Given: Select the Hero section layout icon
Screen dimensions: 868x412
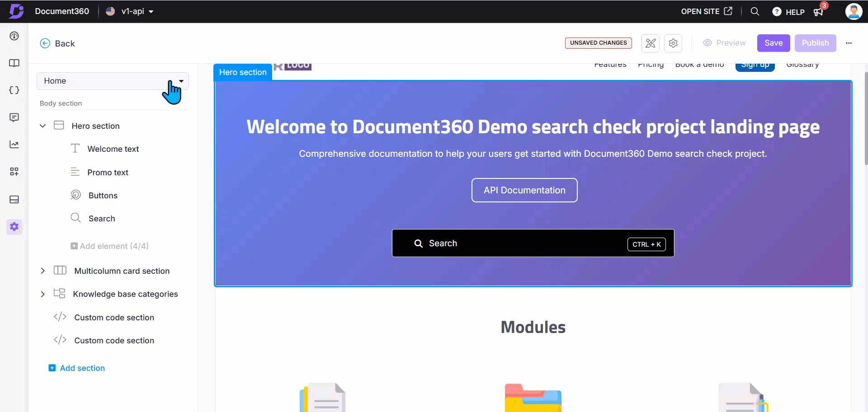Looking at the screenshot, I should [x=59, y=126].
